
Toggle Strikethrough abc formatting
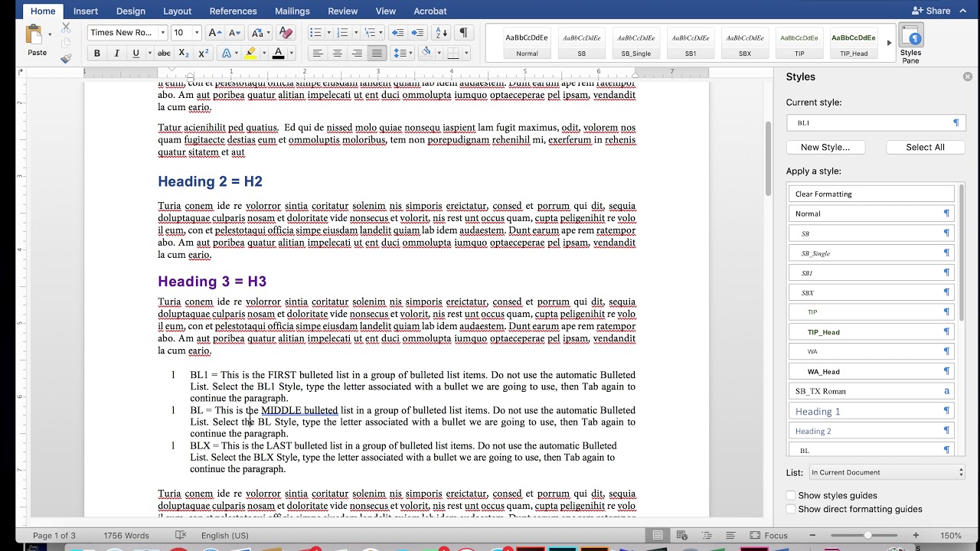coord(164,54)
